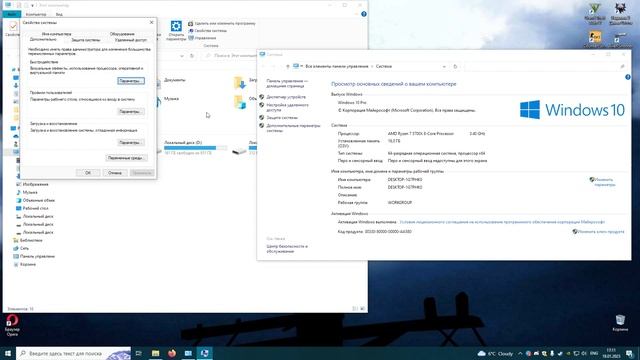Close the System Properties dialog
640x360 pixels.
[151, 22]
